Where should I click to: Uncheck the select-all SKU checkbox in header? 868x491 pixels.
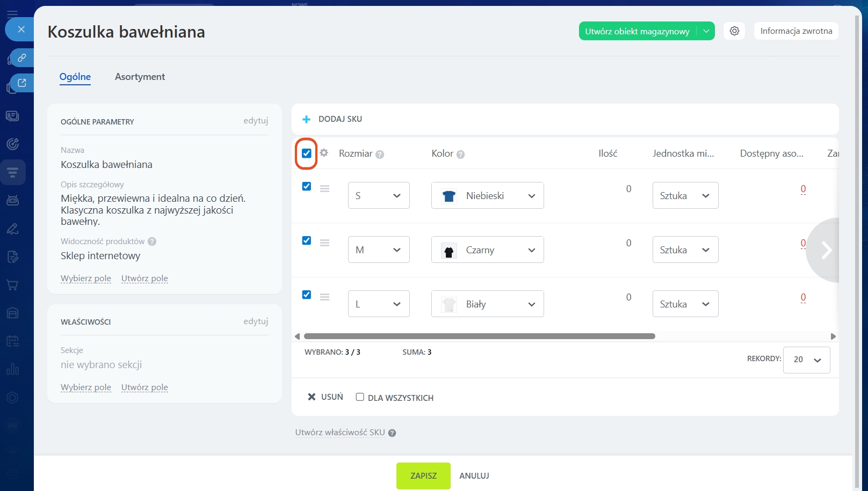click(x=307, y=153)
